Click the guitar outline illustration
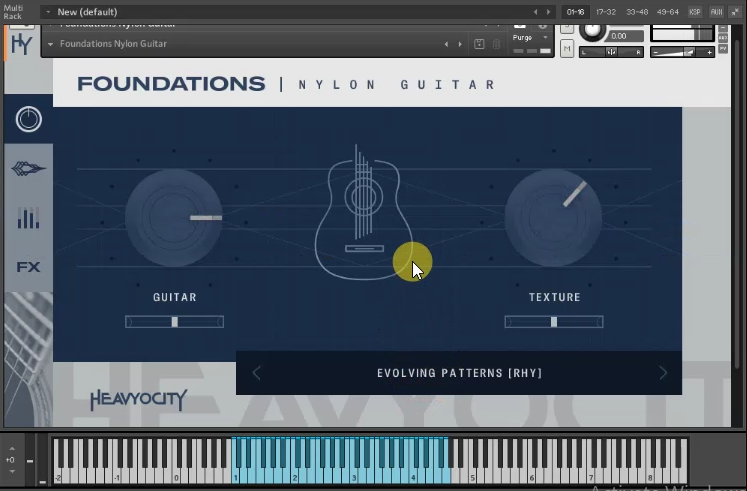 pyautogui.click(x=363, y=212)
